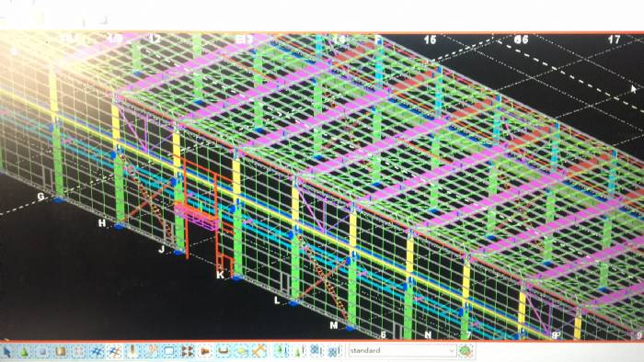The width and height of the screenshot is (644, 362).
Task: Open the 'standard' selection filter dropdown
Action: [x=402, y=351]
